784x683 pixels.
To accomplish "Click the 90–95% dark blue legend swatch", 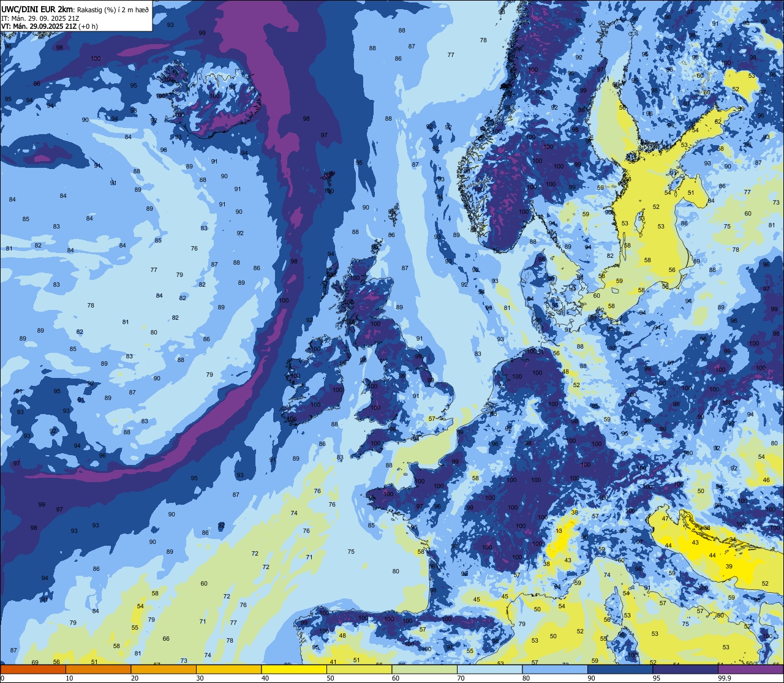I will 620,669.
